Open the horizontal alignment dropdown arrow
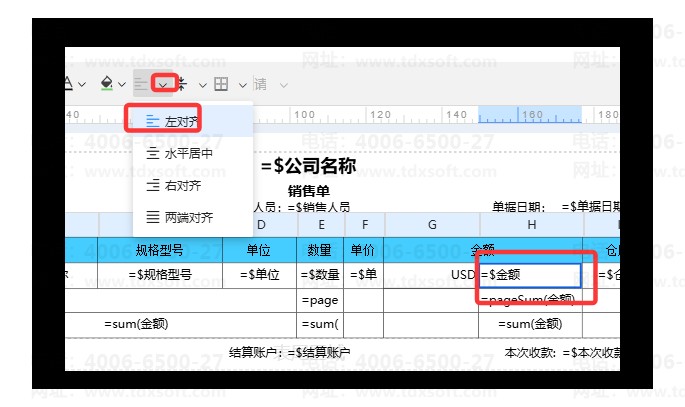This screenshot has width=685, height=407. (x=162, y=84)
